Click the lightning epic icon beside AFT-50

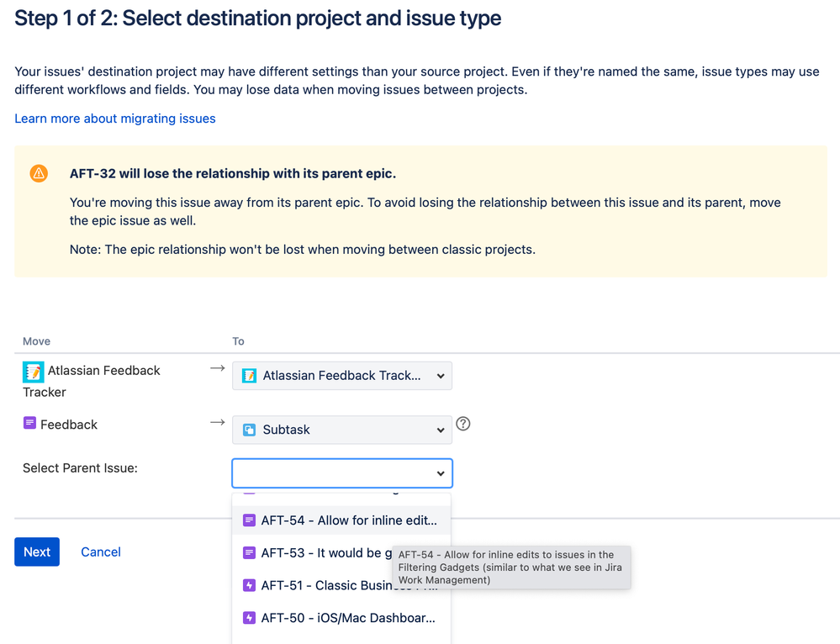[x=249, y=618]
